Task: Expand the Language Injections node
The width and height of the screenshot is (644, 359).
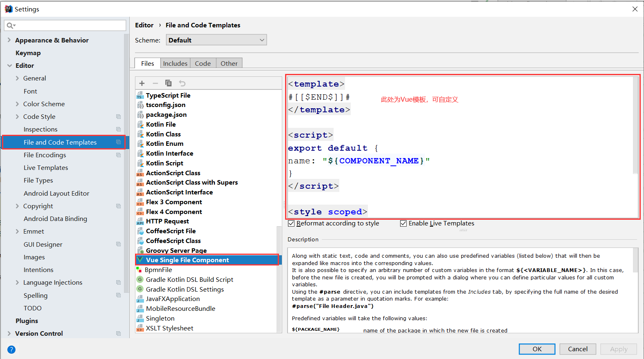Action: [x=17, y=282]
